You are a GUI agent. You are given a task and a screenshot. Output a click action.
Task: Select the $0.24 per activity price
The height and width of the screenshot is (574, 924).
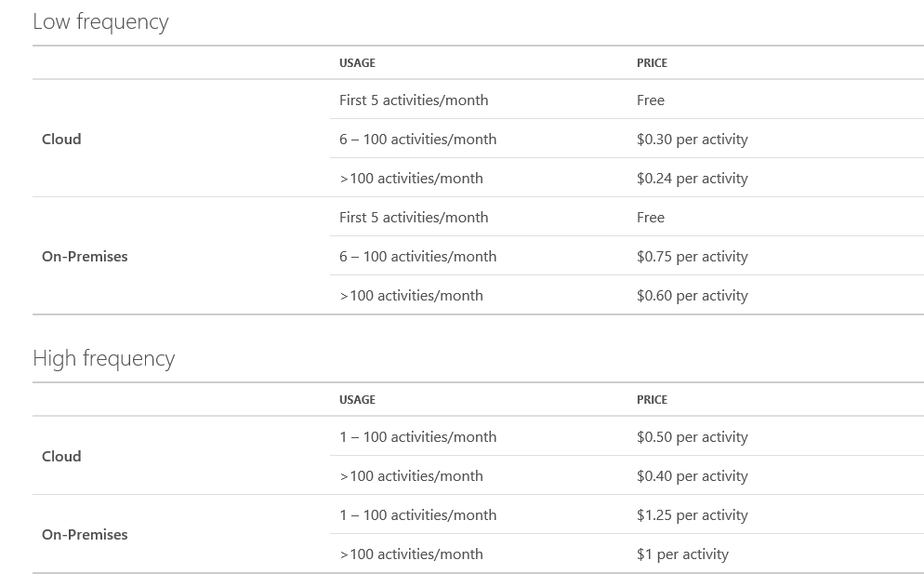tap(692, 178)
